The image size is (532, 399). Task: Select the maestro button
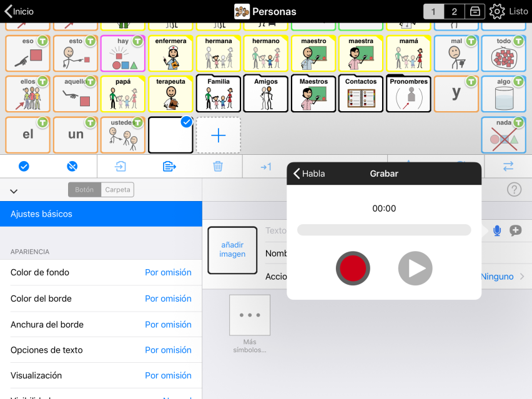click(x=313, y=53)
